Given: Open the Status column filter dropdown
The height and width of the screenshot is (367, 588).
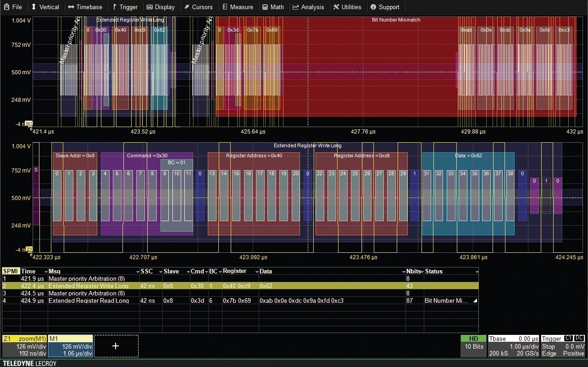Looking at the screenshot, I should [477, 272].
